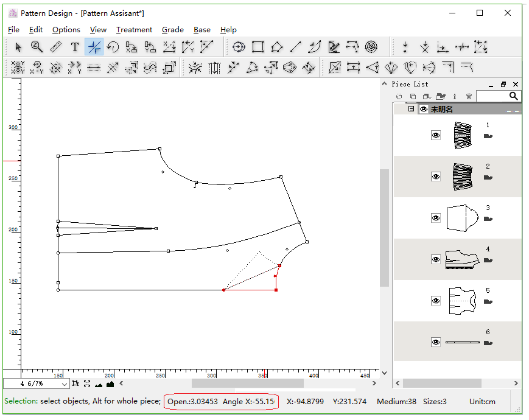Select the arrow pointer tool
Viewport: 529px width, 420px height.
point(18,47)
